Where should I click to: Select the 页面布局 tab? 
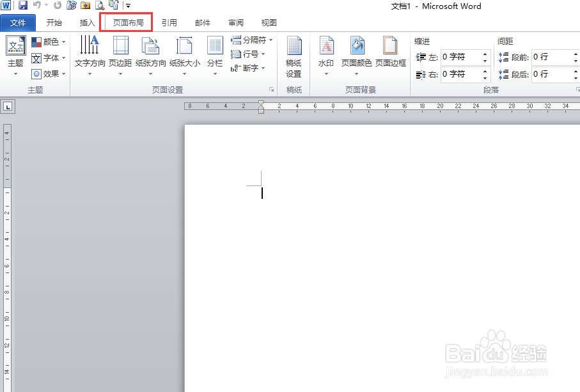(x=128, y=23)
